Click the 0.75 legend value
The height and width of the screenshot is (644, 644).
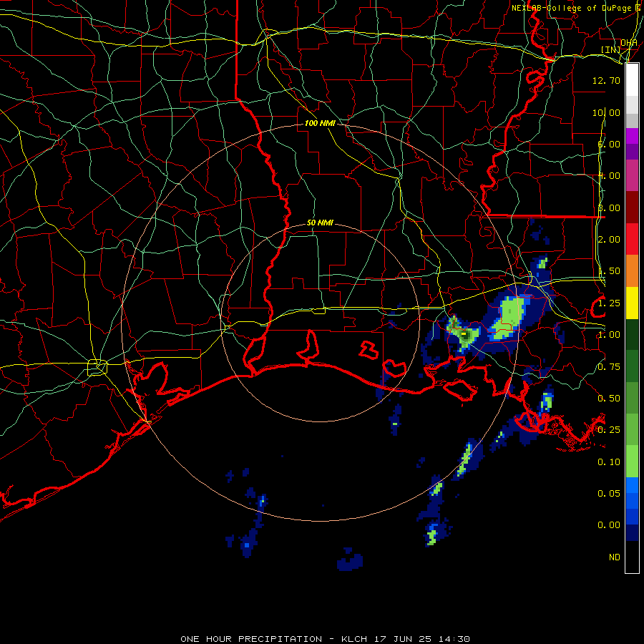[609, 367]
